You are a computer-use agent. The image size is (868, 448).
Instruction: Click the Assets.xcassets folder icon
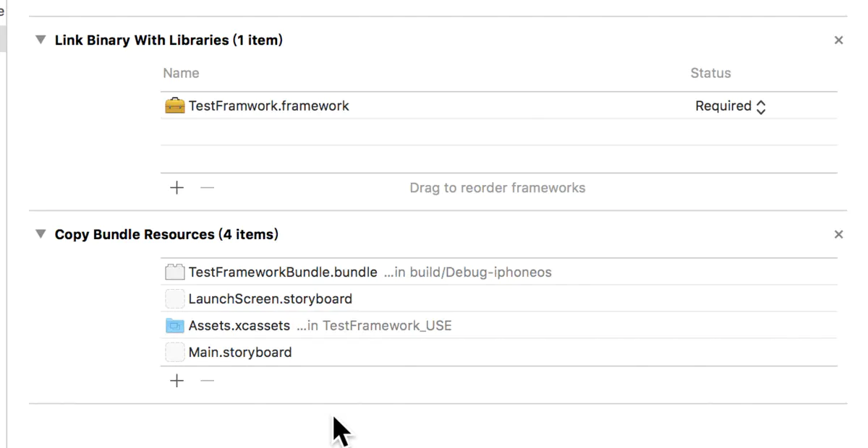point(175,326)
